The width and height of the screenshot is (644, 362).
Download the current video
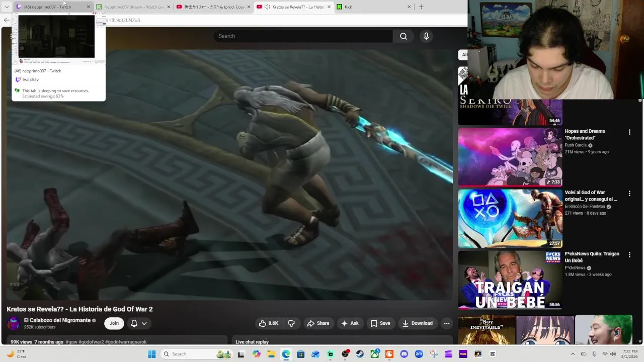[418, 323]
